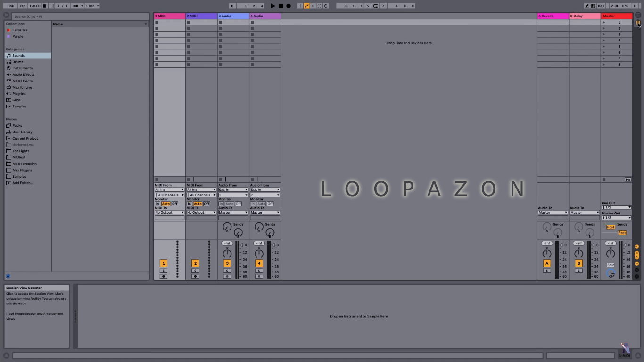
Task: Open track 1 All Channels dropdown
Action: pos(169,195)
